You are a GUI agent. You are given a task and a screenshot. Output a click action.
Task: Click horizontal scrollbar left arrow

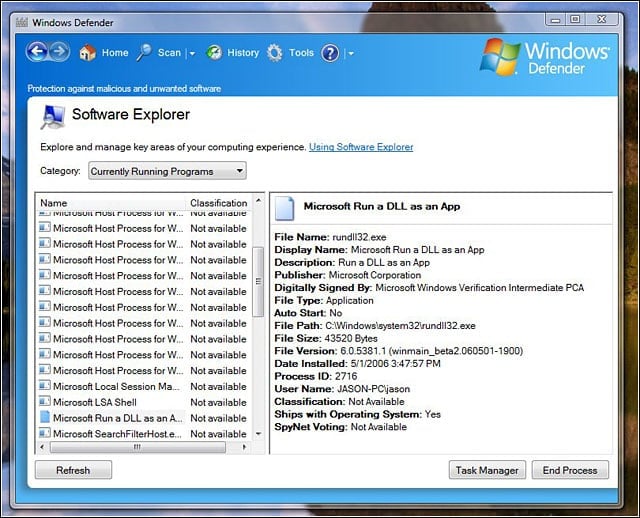42,447
